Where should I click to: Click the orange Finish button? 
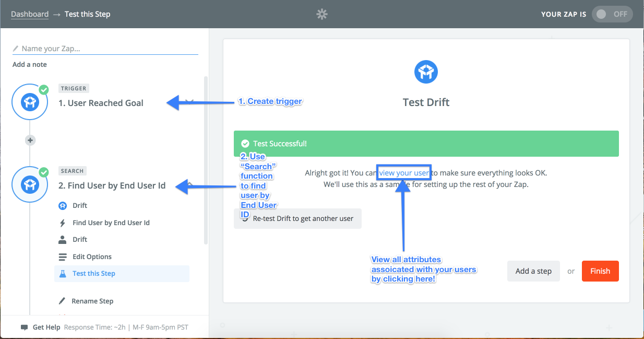(x=600, y=271)
